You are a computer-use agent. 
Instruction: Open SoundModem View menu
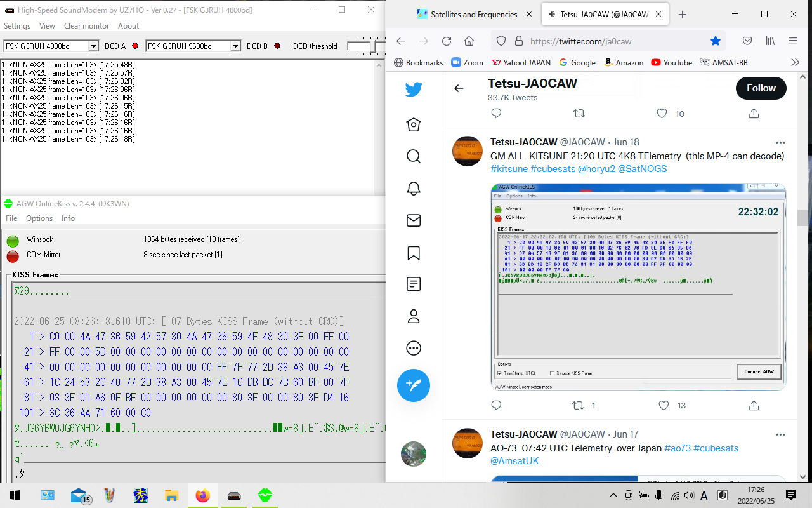[47, 26]
